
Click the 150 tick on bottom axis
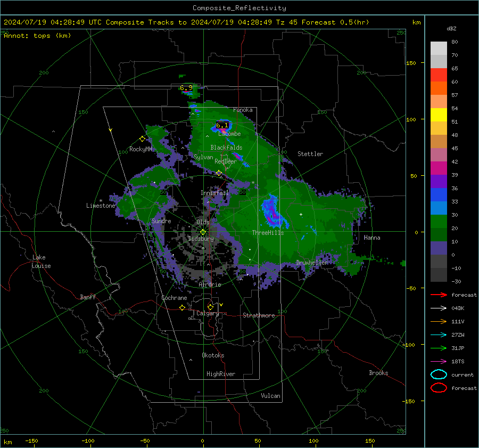pyautogui.click(x=370, y=441)
